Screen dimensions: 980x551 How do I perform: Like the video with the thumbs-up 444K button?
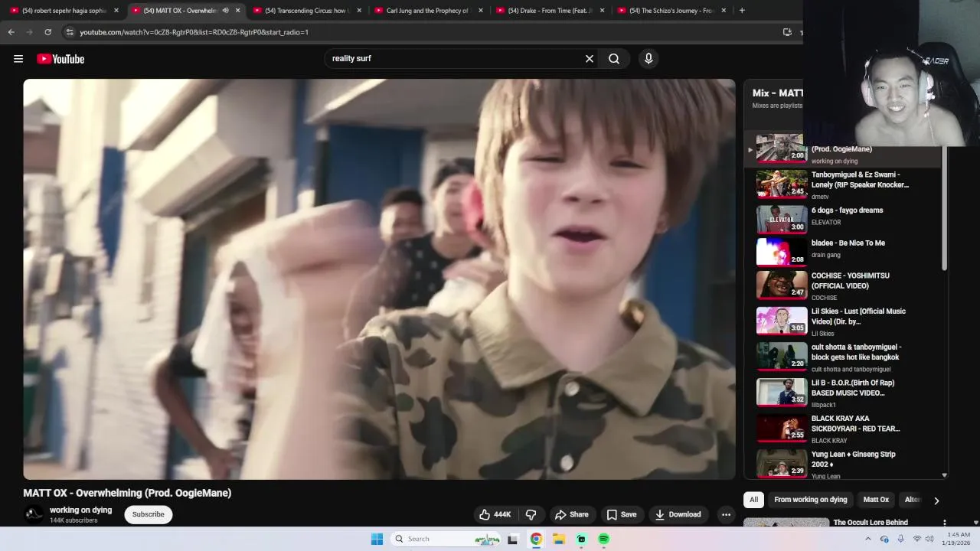pyautogui.click(x=495, y=514)
